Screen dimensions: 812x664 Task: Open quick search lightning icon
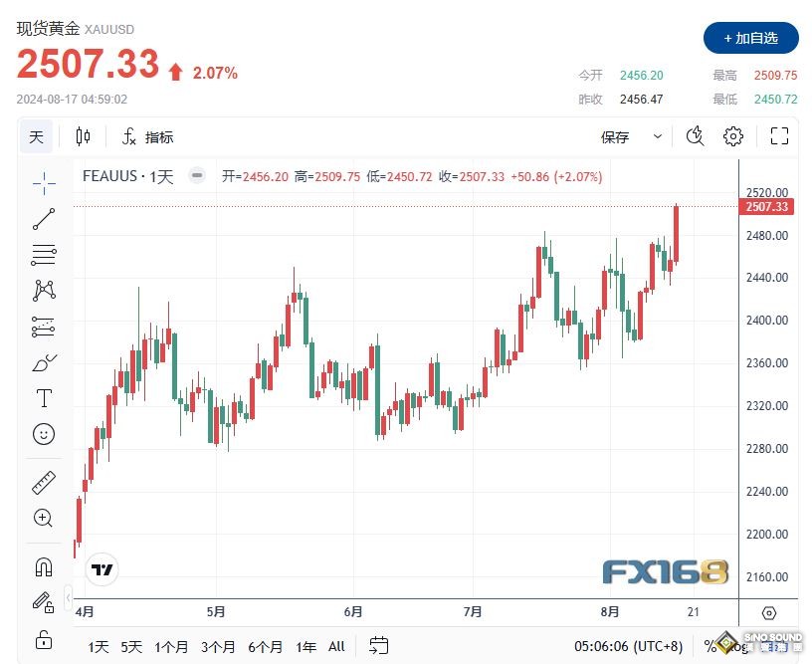point(695,136)
